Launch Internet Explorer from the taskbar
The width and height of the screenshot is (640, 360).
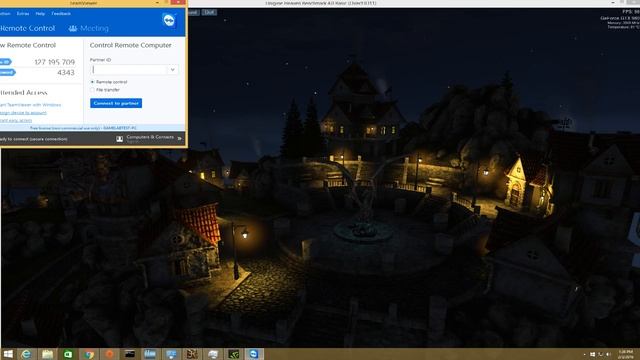(26, 354)
